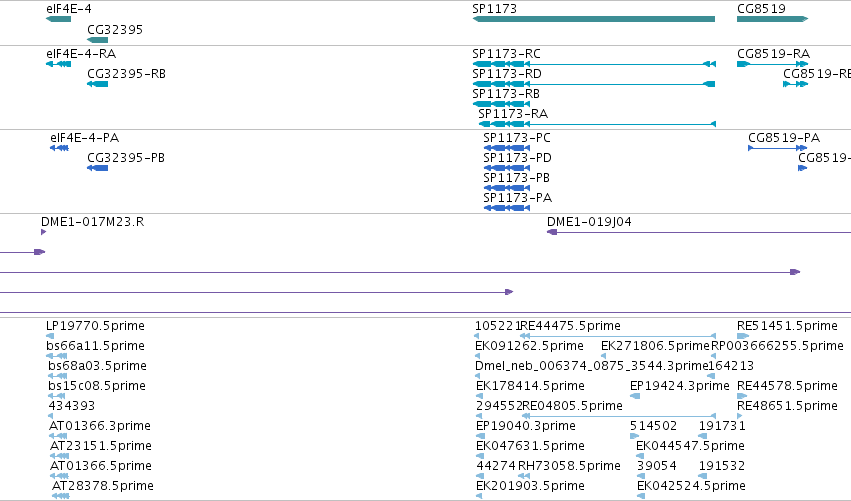Select EST AT28378.5prime

coord(61,496)
